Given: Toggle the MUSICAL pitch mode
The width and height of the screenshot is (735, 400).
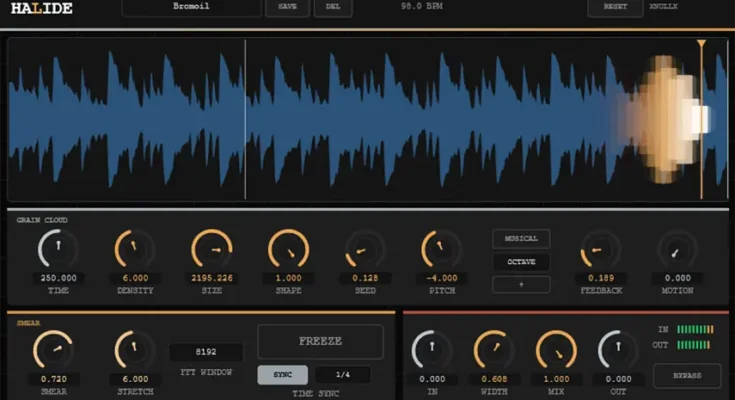Looking at the screenshot, I should 521,239.
